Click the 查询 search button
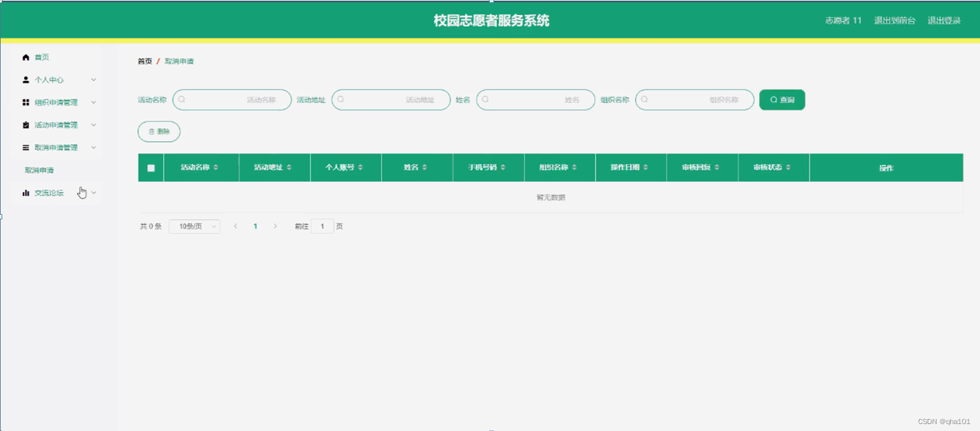980x431 pixels. click(x=782, y=100)
